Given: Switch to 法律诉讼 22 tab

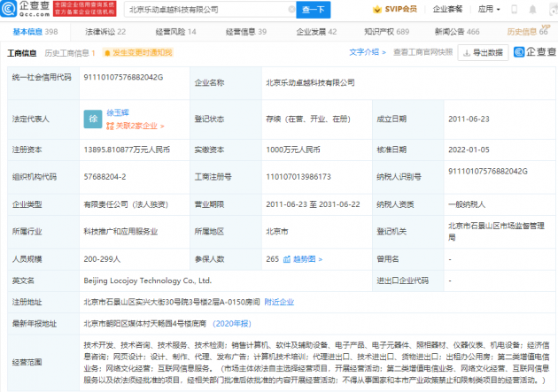Looking at the screenshot, I should [x=105, y=32].
